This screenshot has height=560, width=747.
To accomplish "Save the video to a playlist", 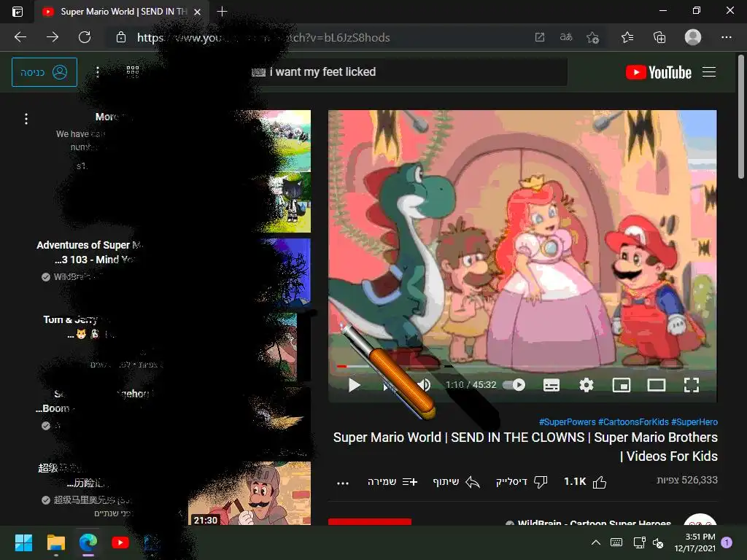I will (x=392, y=482).
